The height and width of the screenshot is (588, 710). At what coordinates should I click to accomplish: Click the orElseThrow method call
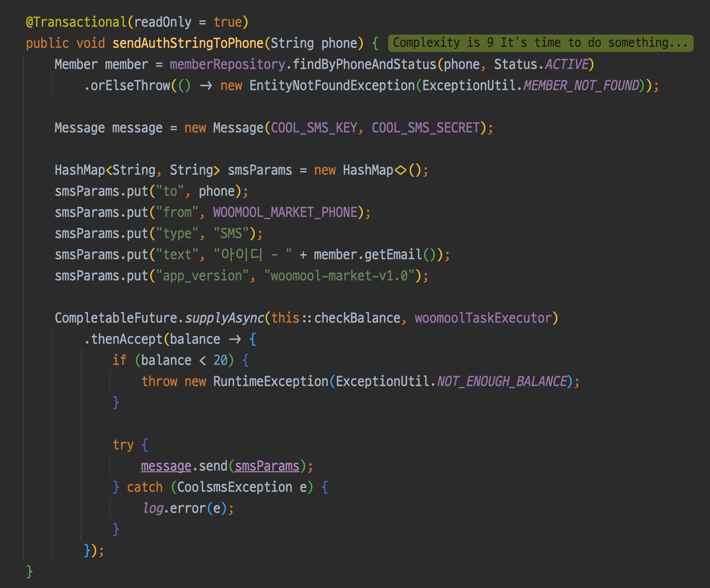point(130,86)
